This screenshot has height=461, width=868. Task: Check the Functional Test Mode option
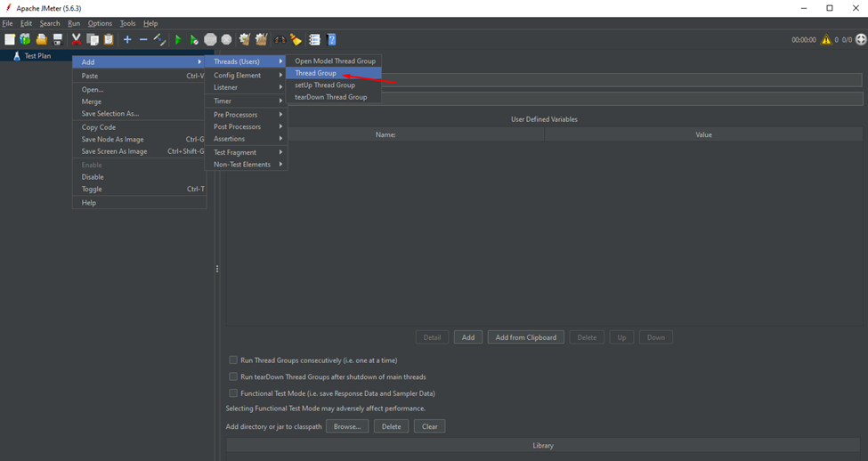coord(233,392)
